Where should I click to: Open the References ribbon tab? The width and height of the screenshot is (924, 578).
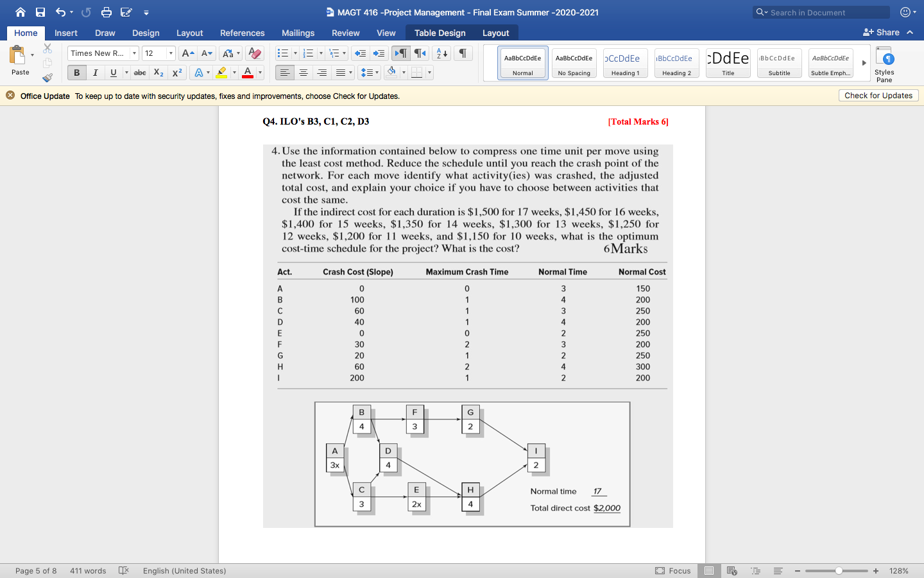pyautogui.click(x=242, y=33)
